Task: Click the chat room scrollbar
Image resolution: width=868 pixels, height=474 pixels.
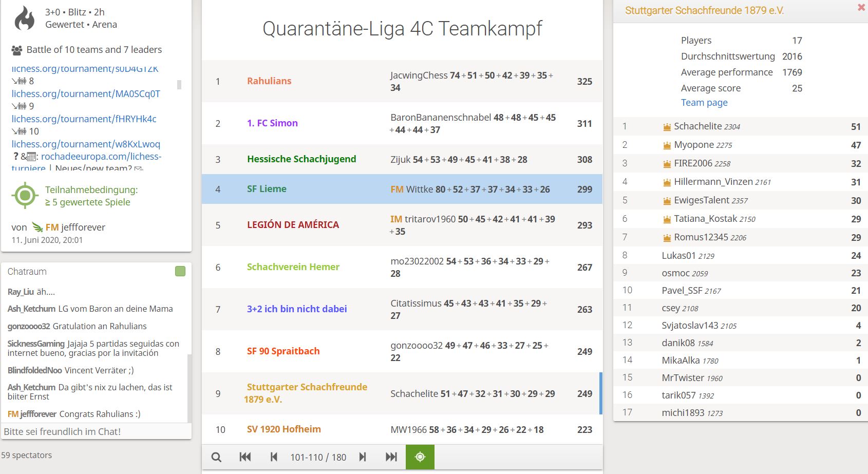Action: 190,388
